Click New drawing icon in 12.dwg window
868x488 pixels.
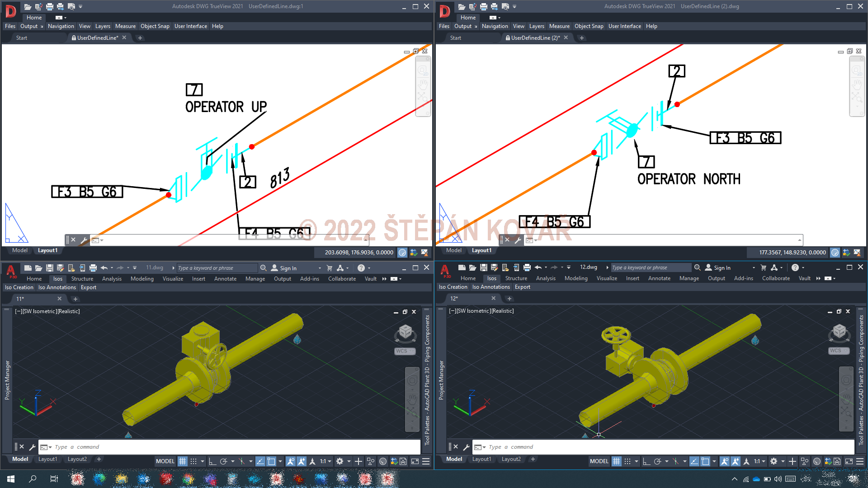462,267
